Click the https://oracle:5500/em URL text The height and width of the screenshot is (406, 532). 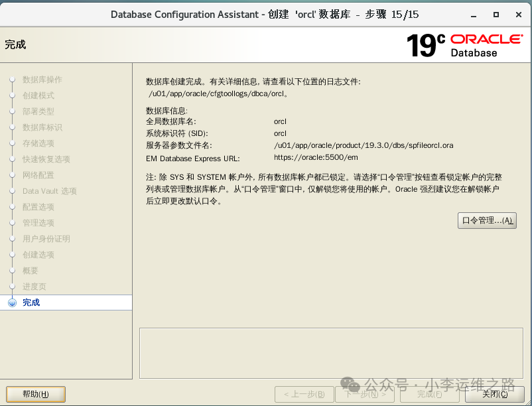point(316,158)
